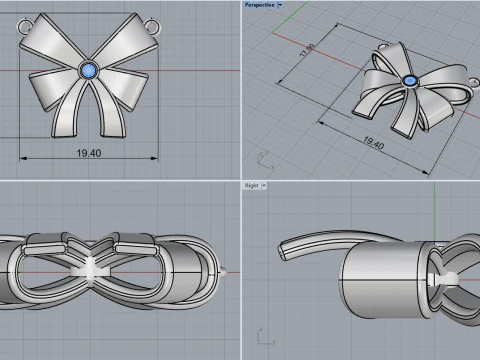Select the large cylinder shape in Right viewport

pyautogui.click(x=383, y=280)
